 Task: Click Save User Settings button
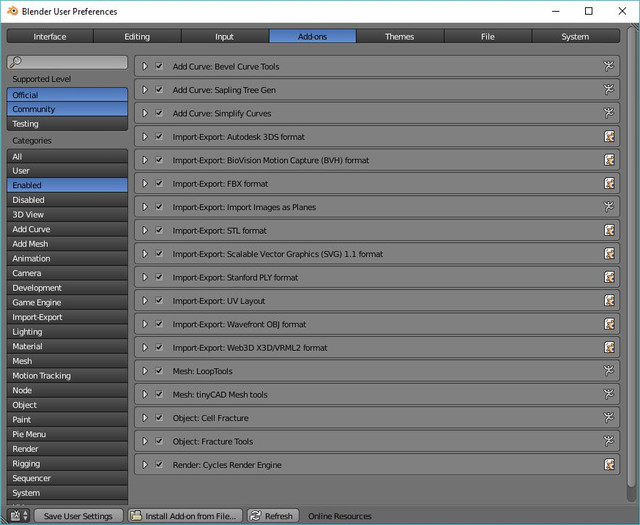pos(78,516)
